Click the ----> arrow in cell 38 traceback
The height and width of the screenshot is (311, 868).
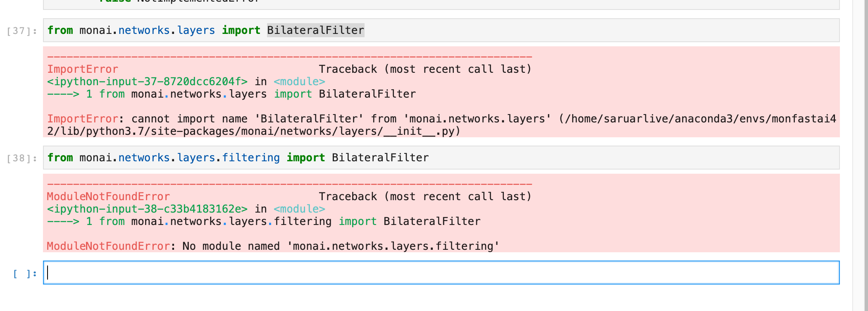pos(63,221)
